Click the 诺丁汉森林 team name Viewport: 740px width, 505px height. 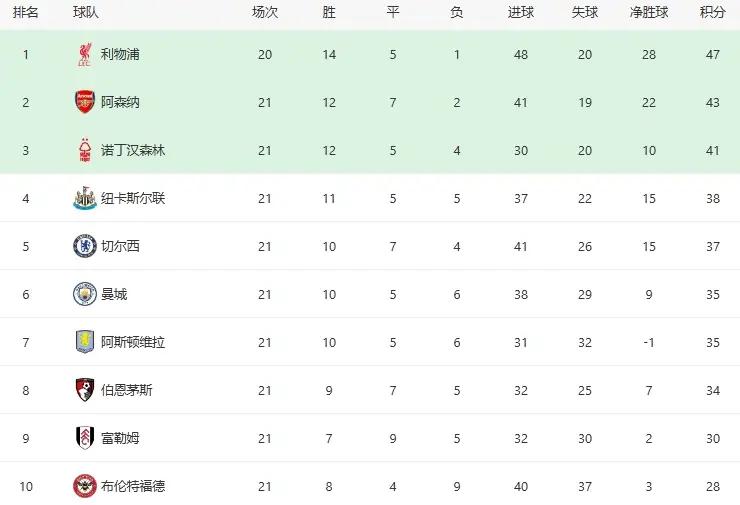tap(133, 151)
